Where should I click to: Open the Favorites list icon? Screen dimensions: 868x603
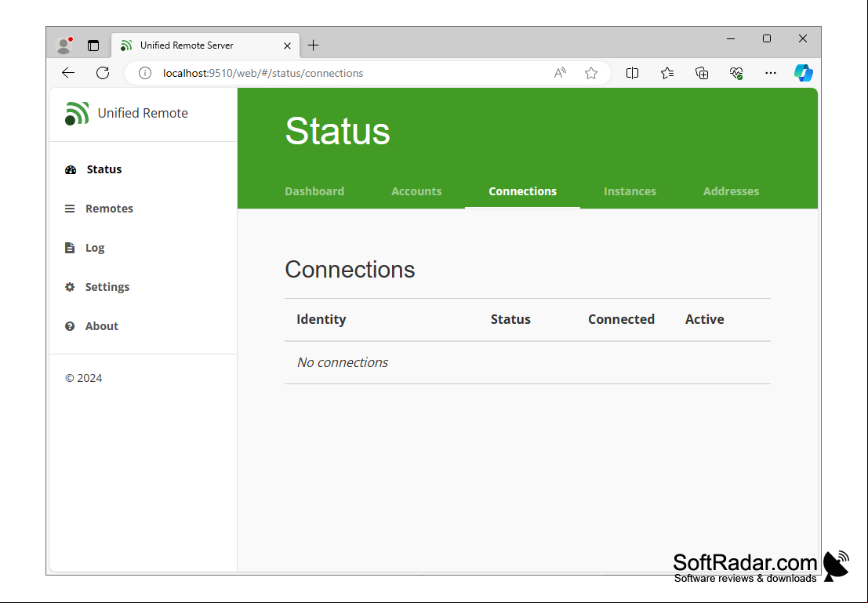[x=667, y=73]
